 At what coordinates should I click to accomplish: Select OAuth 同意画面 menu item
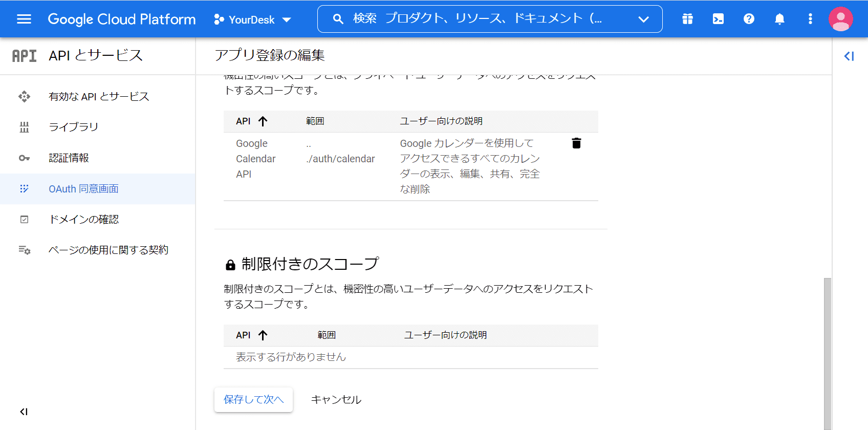point(98,189)
